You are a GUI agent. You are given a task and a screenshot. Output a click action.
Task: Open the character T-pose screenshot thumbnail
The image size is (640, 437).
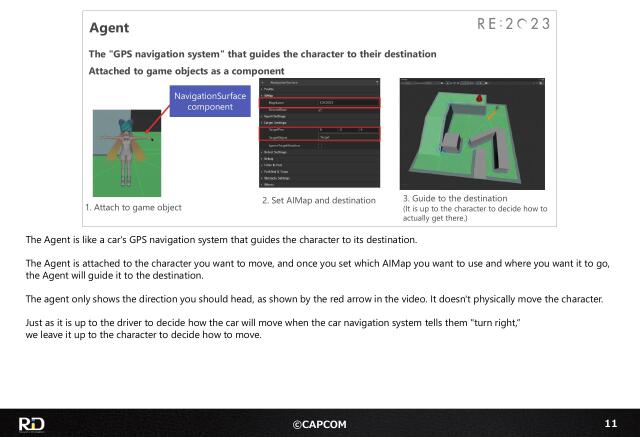[x=127, y=153]
